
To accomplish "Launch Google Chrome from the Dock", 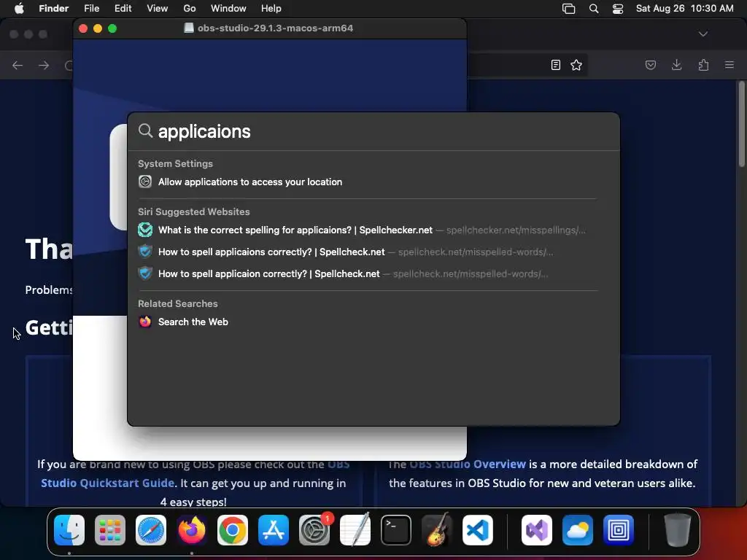I will coord(233,530).
